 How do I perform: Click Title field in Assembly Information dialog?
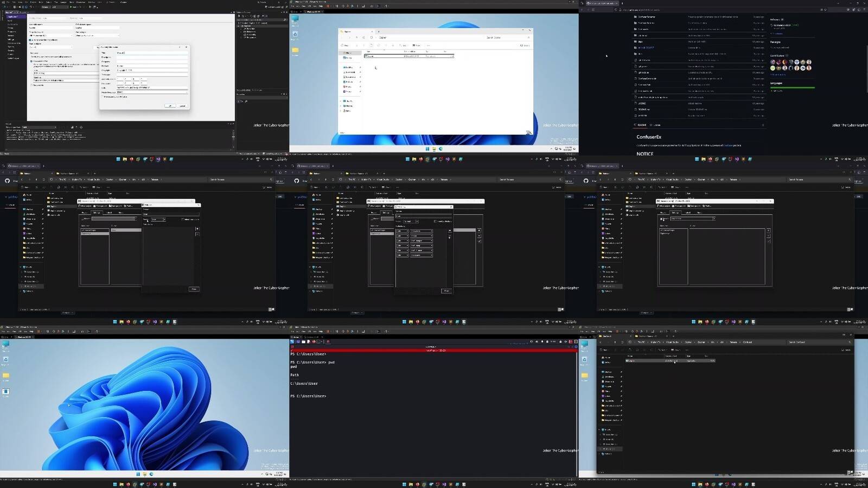point(152,53)
